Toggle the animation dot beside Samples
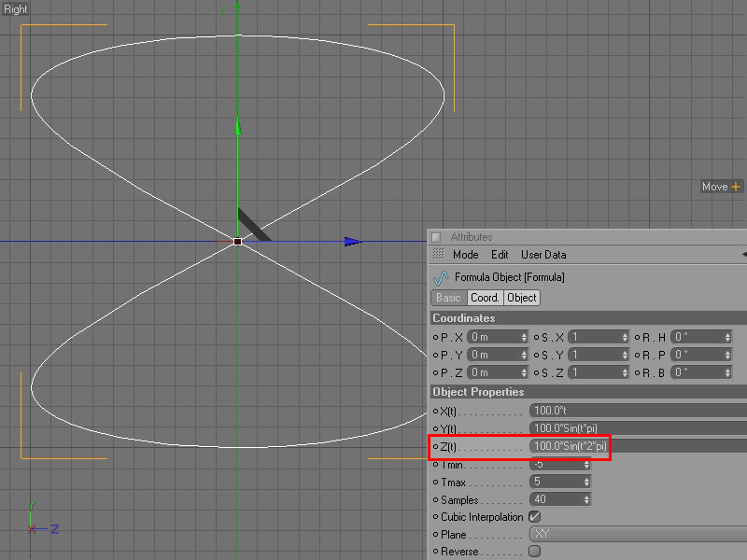 [435, 500]
